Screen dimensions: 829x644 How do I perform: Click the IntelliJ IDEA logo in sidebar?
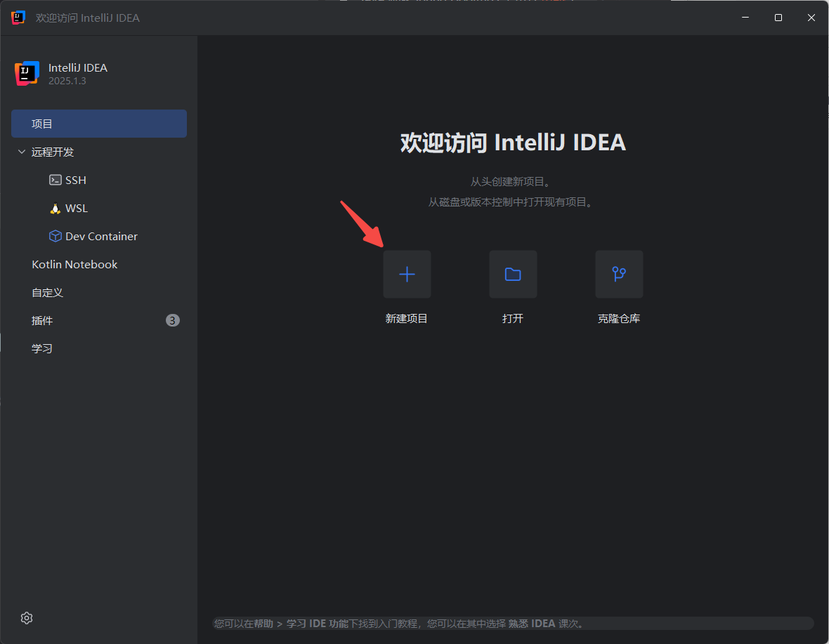click(x=27, y=74)
